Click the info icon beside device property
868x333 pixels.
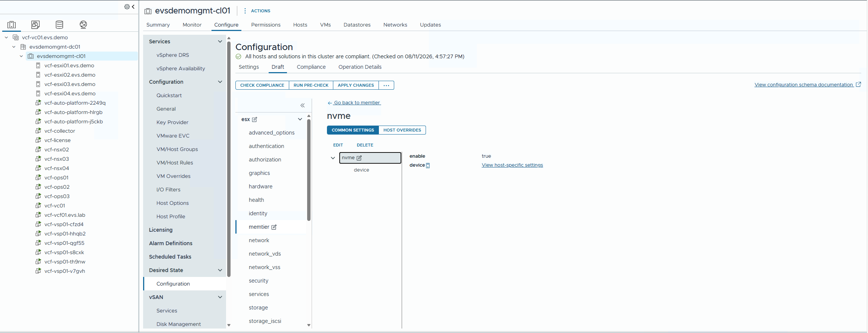point(428,166)
